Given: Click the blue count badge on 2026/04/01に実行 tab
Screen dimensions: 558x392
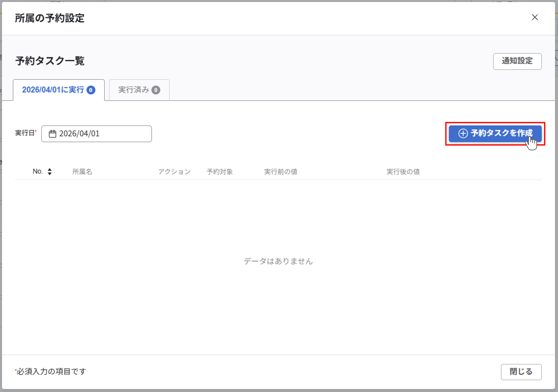Looking at the screenshot, I should click(x=91, y=90).
